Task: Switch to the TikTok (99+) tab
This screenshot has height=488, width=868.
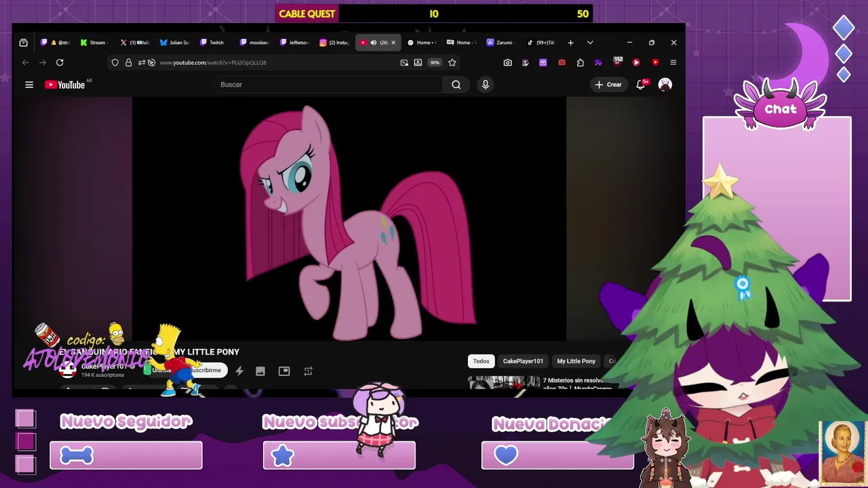Action: (540, 43)
